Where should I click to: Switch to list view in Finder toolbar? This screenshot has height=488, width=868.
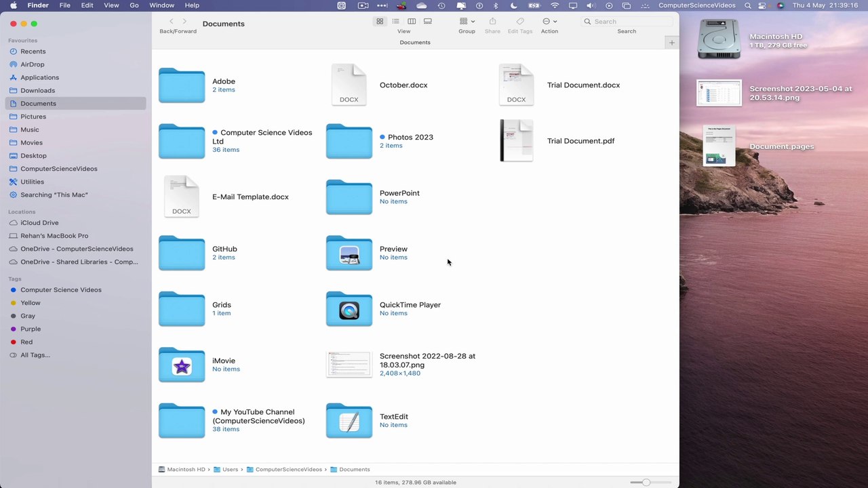click(x=395, y=22)
